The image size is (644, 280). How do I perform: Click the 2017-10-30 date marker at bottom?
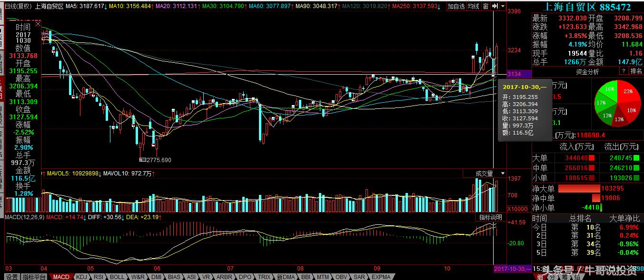512,269
